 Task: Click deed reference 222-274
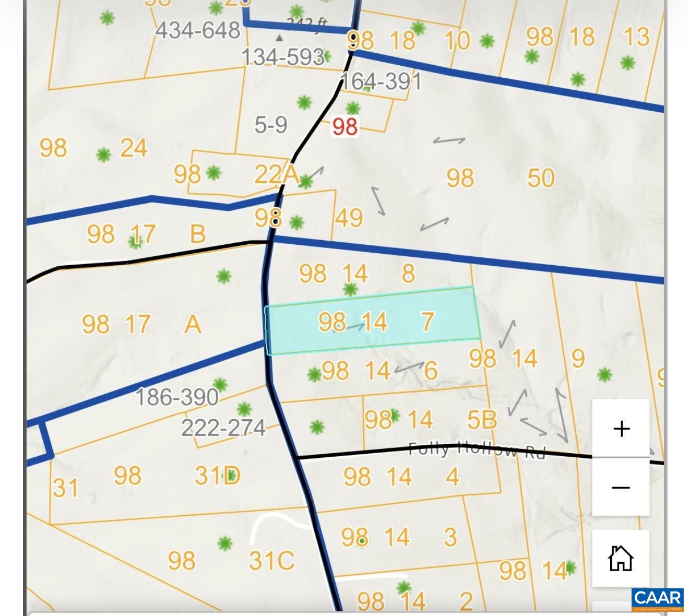(x=223, y=428)
